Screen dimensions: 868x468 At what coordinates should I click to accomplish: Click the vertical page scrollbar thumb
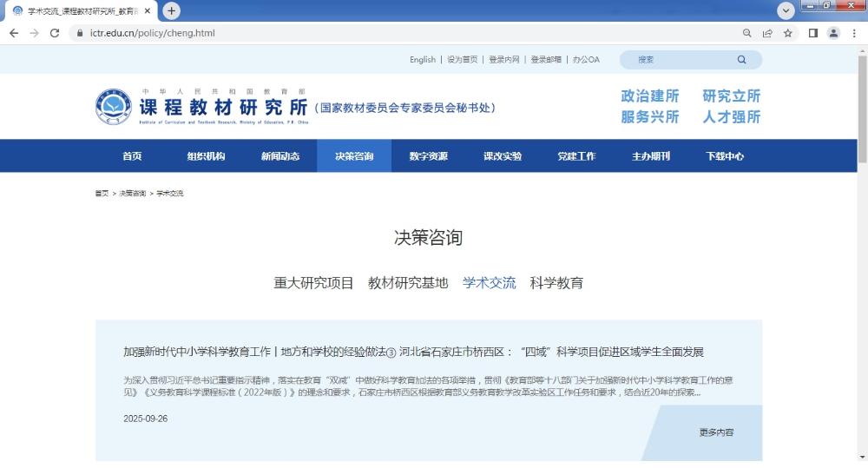862,104
